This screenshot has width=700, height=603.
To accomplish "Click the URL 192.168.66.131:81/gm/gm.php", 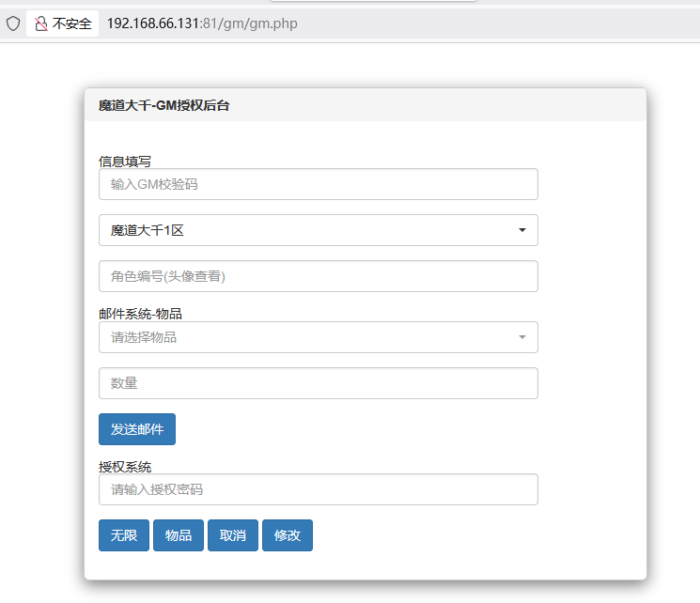I will pyautogui.click(x=202, y=23).
